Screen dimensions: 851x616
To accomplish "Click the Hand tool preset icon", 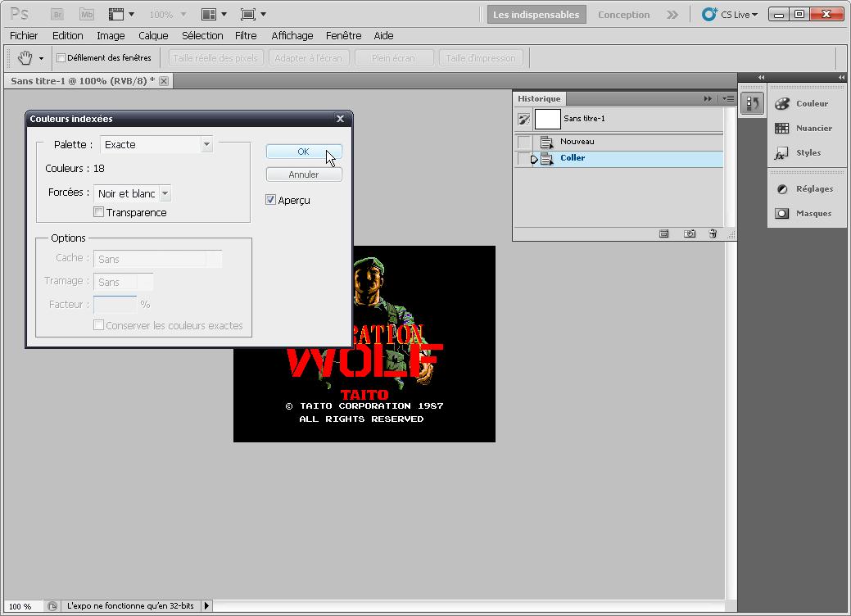I will coord(25,57).
